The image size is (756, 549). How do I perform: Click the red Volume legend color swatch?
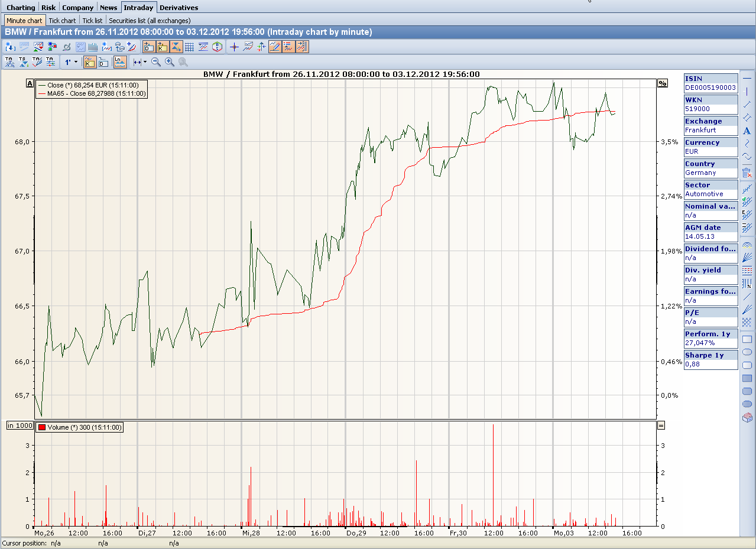click(42, 427)
